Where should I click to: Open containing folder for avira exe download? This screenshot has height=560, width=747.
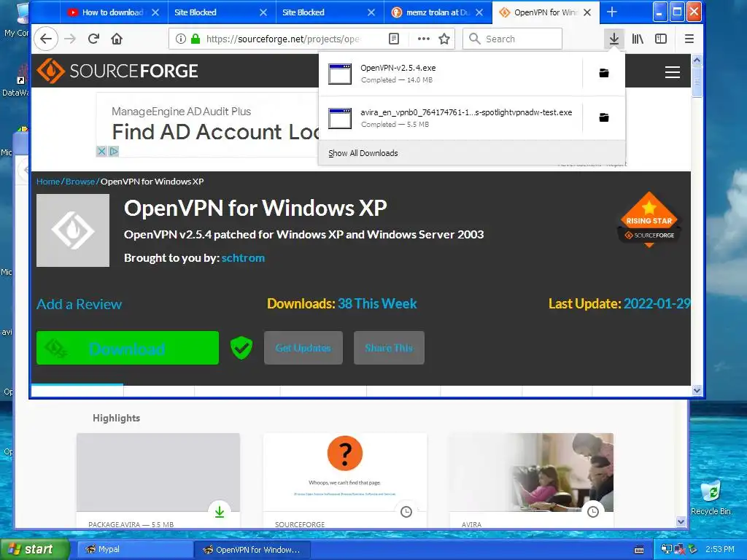coord(603,117)
